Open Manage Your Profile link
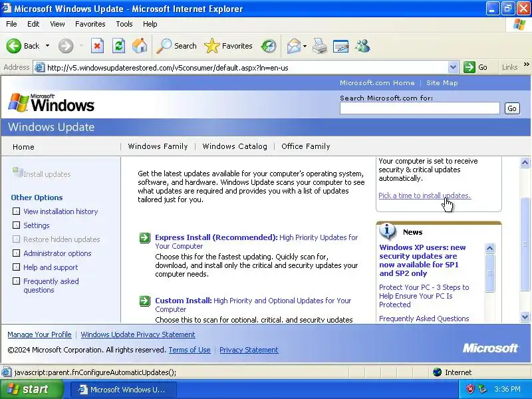Viewport: 532px width, 399px height. 39,334
